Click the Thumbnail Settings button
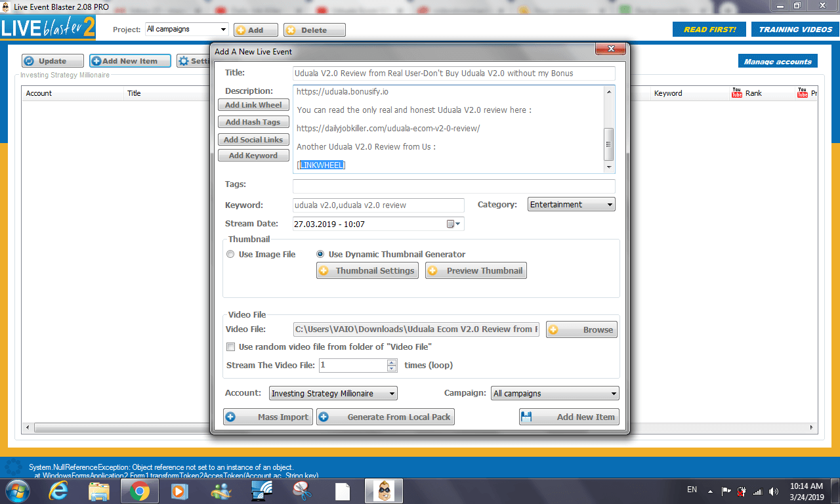This screenshot has height=504, width=840. [367, 270]
